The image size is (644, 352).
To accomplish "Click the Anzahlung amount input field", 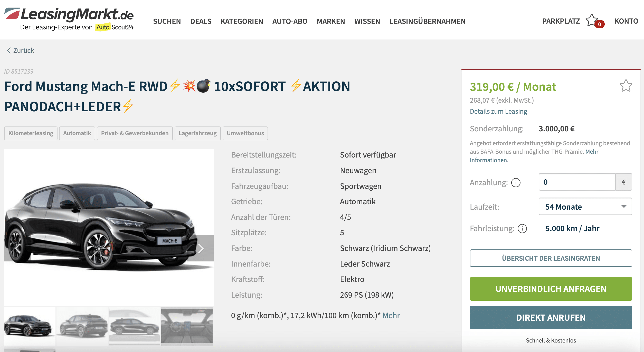I will click(x=577, y=182).
